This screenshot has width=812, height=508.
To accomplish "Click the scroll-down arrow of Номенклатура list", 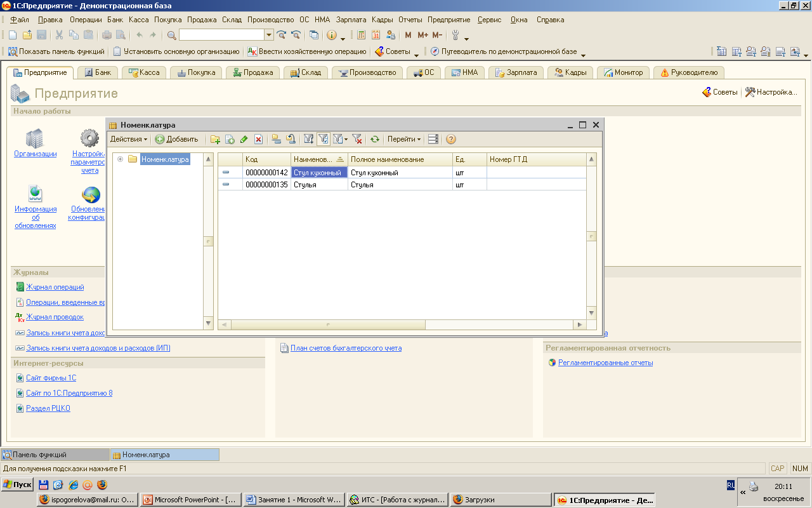I will pyautogui.click(x=592, y=312).
